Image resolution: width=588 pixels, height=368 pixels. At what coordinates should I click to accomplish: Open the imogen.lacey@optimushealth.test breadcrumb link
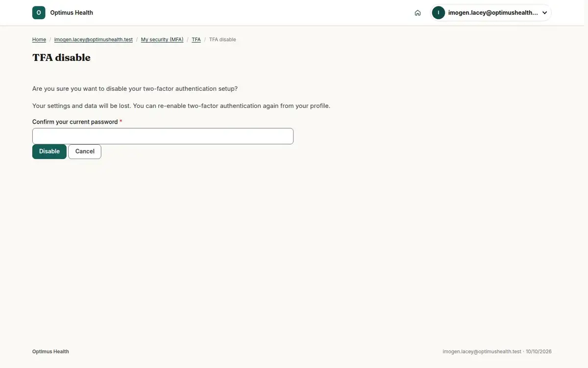coord(94,39)
